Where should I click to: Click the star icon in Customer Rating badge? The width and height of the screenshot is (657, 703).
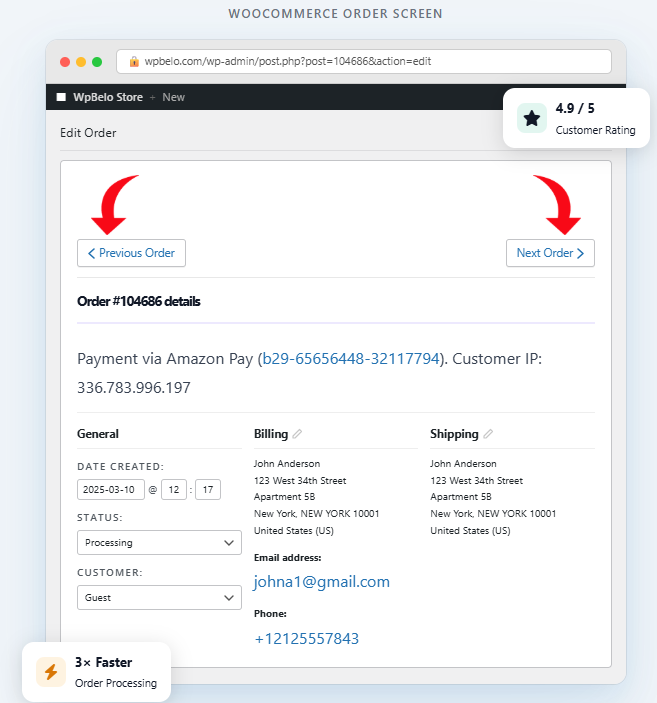532,118
